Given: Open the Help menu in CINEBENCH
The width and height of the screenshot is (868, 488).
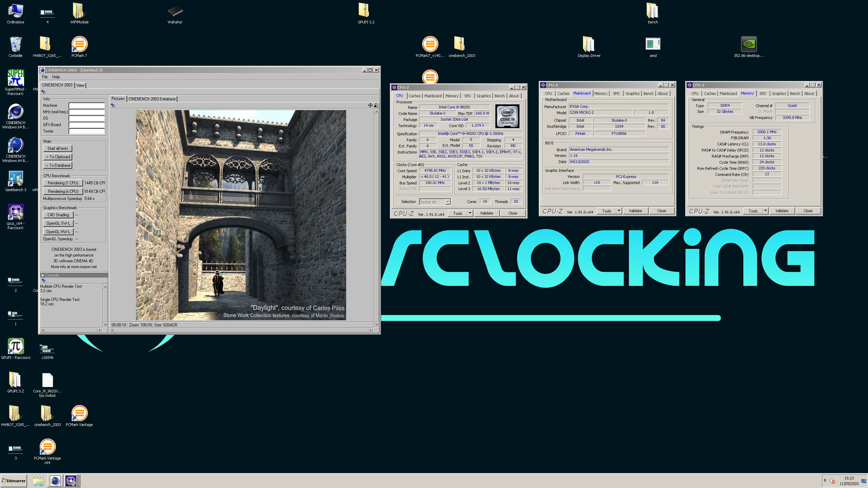Looking at the screenshot, I should coord(56,77).
